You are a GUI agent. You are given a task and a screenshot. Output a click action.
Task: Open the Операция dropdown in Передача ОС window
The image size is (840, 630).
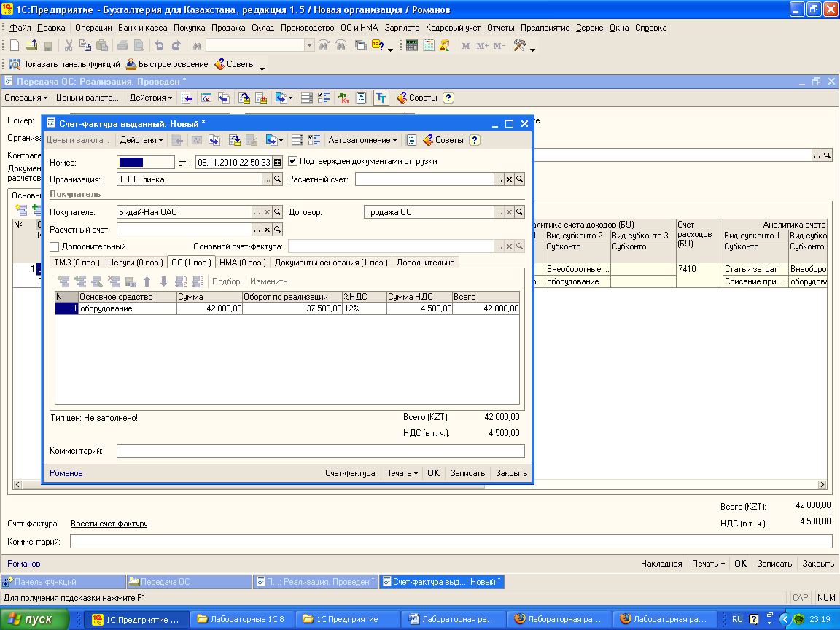pyautogui.click(x=26, y=98)
